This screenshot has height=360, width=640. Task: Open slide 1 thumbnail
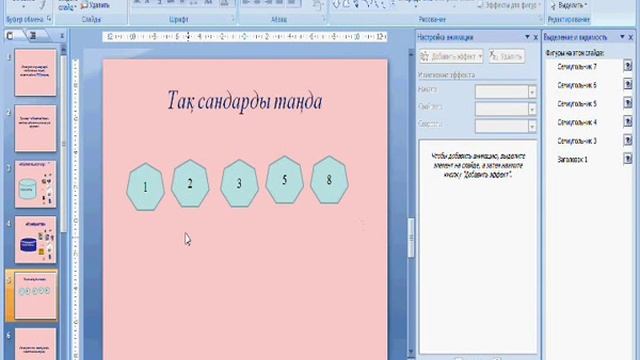(36, 73)
